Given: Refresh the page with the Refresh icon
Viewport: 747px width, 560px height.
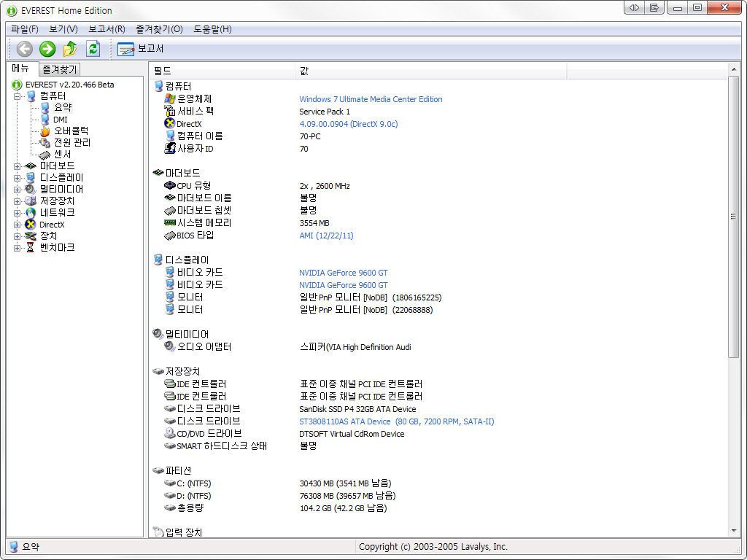Looking at the screenshot, I should [93, 49].
